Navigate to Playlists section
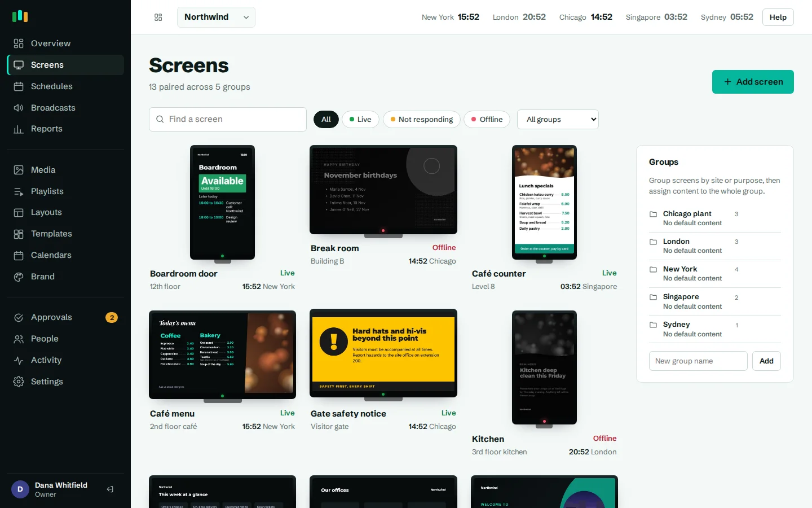This screenshot has width=812, height=508. point(65,191)
